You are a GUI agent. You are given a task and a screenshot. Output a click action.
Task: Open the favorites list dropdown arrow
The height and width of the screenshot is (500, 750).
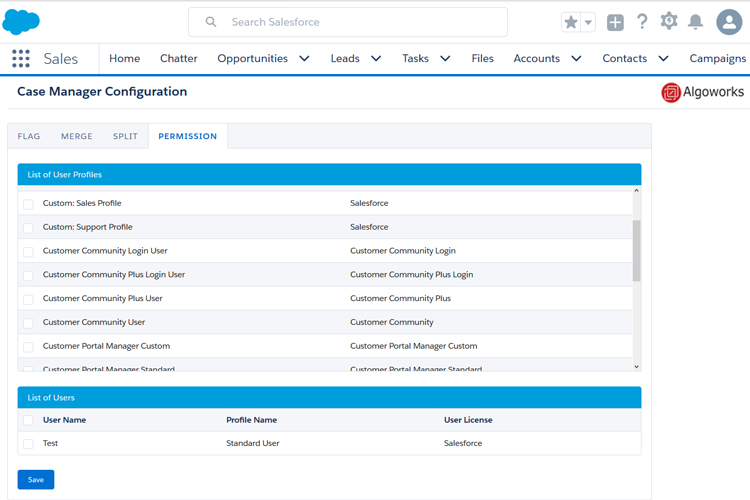(588, 22)
